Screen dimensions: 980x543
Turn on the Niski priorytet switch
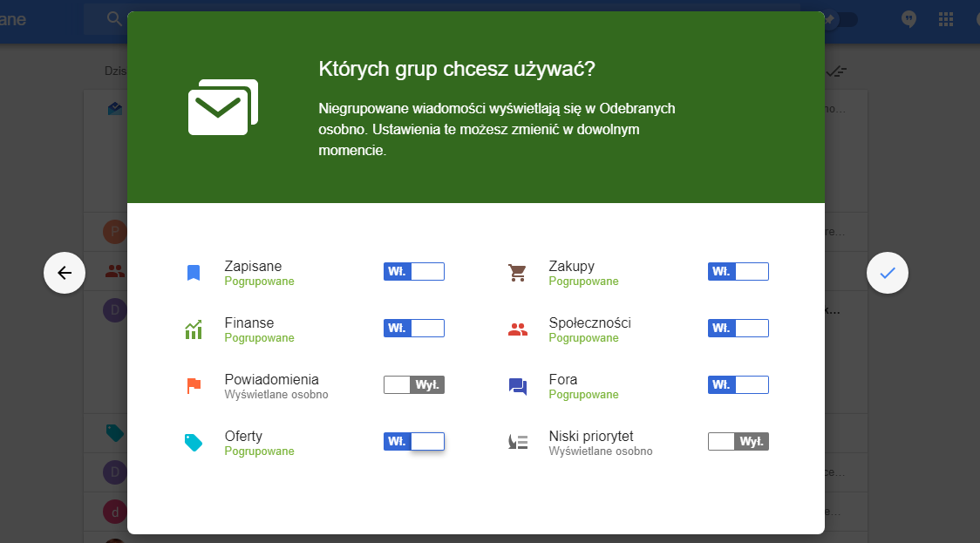738,440
